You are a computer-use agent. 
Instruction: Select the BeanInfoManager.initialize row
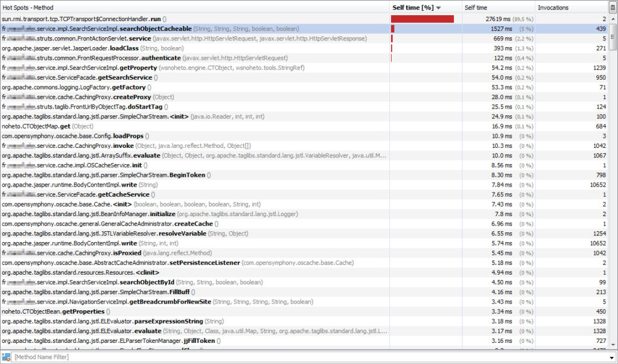304,214
